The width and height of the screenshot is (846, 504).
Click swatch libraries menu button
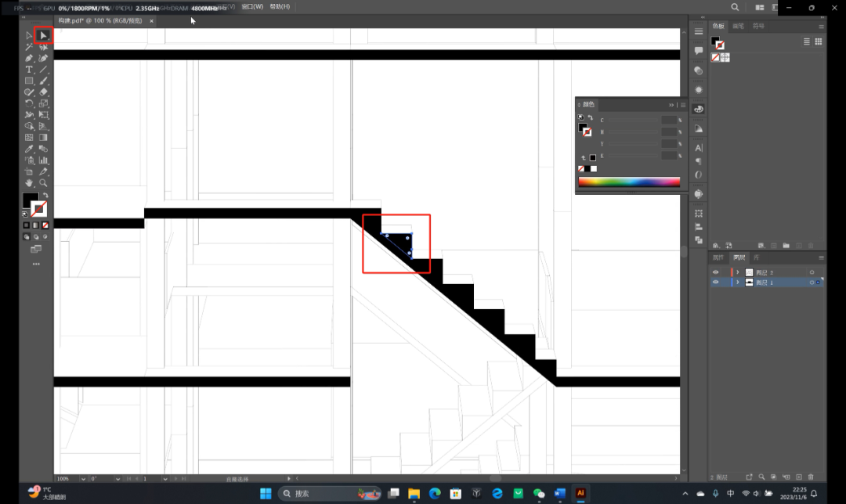pos(716,245)
